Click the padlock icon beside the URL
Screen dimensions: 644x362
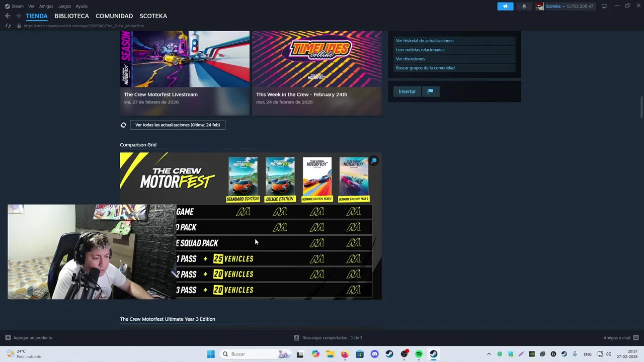click(x=19, y=26)
